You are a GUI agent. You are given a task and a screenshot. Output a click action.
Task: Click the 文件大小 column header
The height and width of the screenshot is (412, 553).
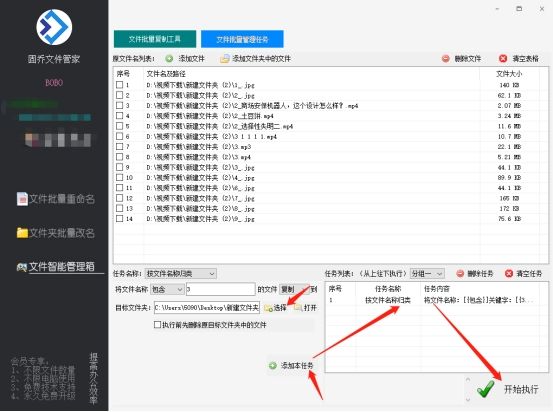click(x=509, y=74)
